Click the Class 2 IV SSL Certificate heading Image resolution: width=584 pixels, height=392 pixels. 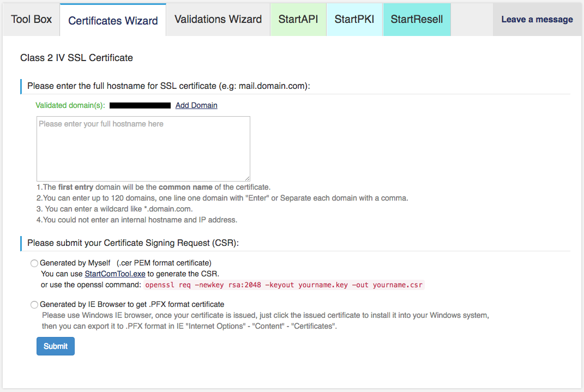coord(76,58)
